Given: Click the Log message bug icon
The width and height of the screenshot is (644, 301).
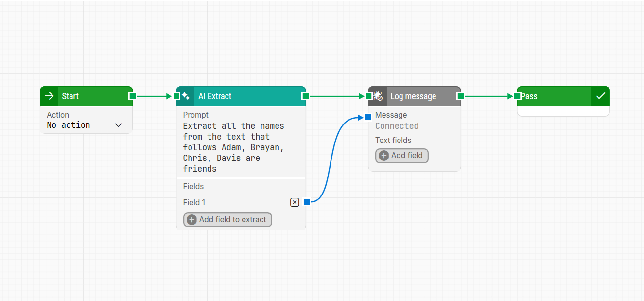Looking at the screenshot, I should [x=378, y=96].
